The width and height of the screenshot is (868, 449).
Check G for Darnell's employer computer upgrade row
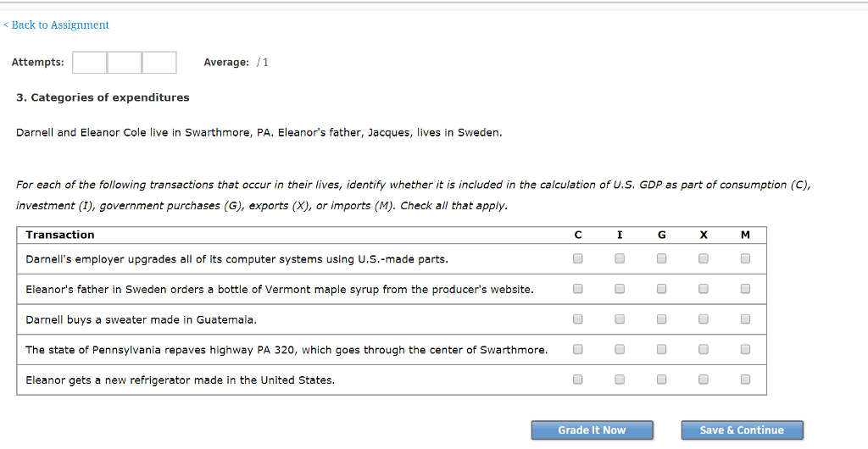661,258
